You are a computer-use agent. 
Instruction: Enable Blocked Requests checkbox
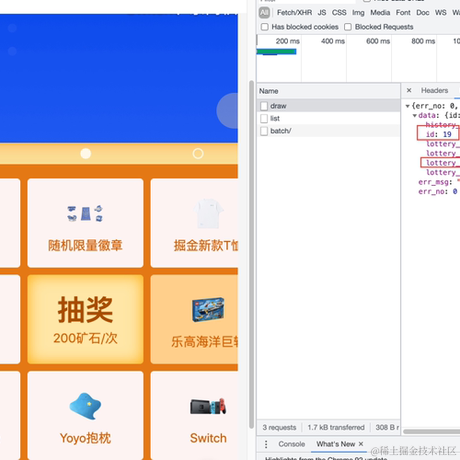[348, 27]
